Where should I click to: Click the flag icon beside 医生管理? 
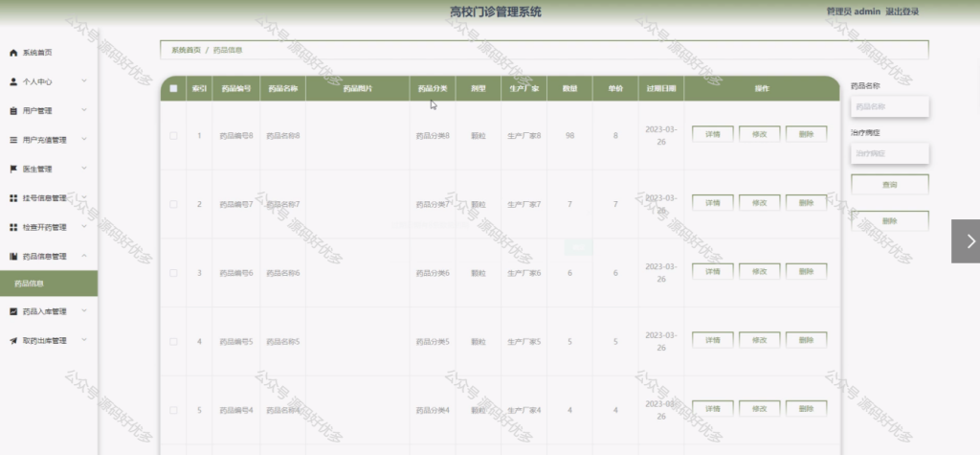[x=13, y=169]
